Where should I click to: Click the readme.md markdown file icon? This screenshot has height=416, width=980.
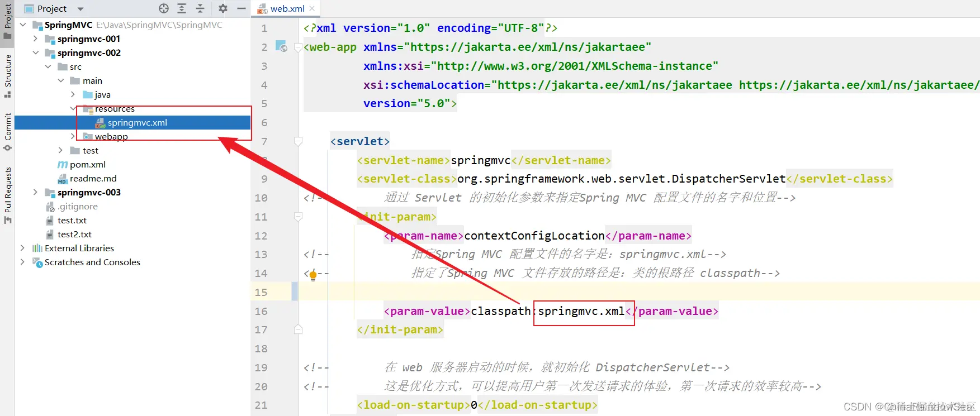(63, 179)
